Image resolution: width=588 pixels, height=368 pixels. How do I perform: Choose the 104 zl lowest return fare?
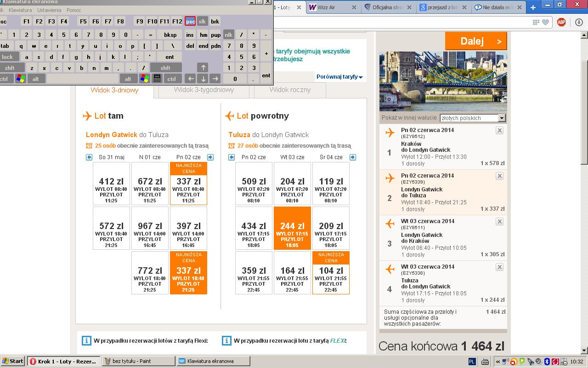331,273
